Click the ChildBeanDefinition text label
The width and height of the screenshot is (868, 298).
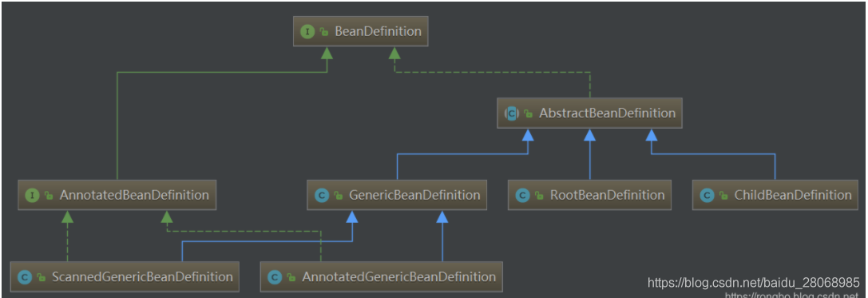793,195
